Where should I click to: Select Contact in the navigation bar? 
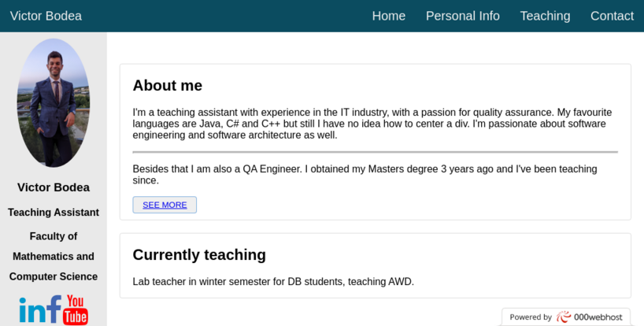(612, 16)
